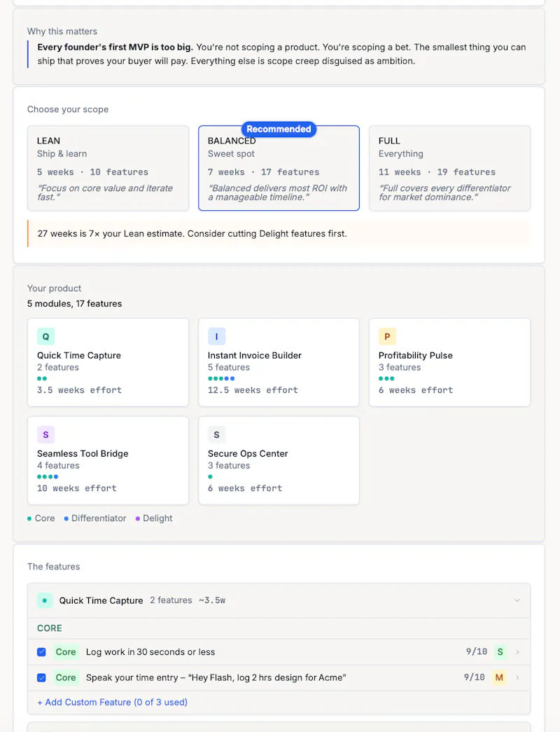Click the S effort badge on Log work row
Image resolution: width=560 pixels, height=732 pixels.
pyautogui.click(x=500, y=651)
